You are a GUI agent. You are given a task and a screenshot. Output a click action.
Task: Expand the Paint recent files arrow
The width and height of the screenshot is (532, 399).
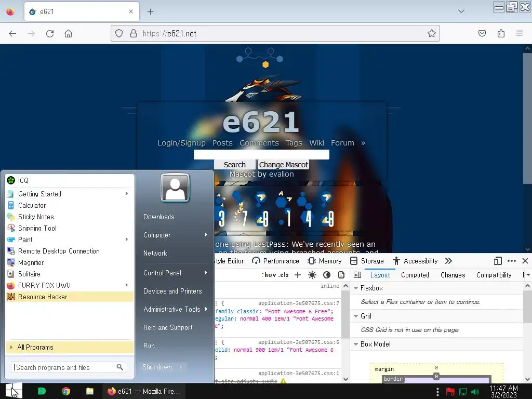(x=127, y=240)
